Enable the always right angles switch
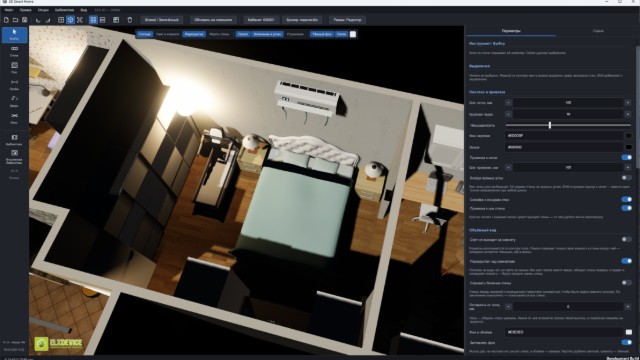 [627, 178]
